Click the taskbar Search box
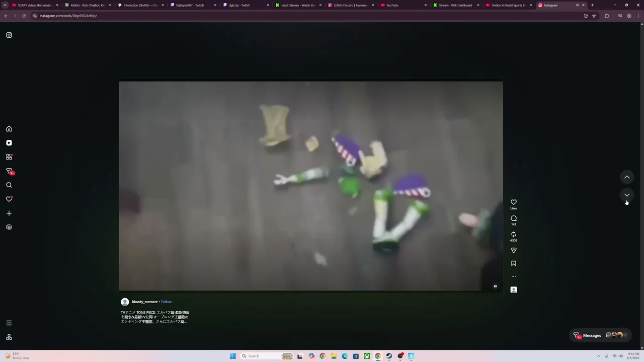This screenshot has width=644, height=362. (x=267, y=356)
